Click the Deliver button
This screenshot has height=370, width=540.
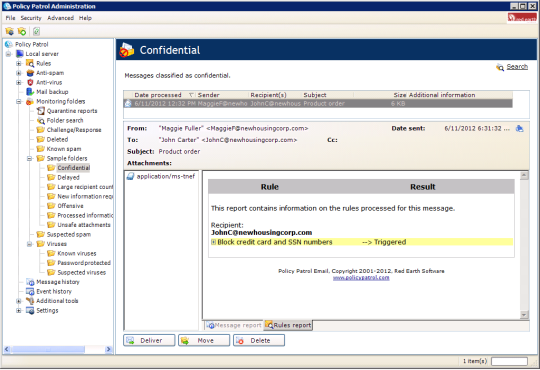(149, 340)
